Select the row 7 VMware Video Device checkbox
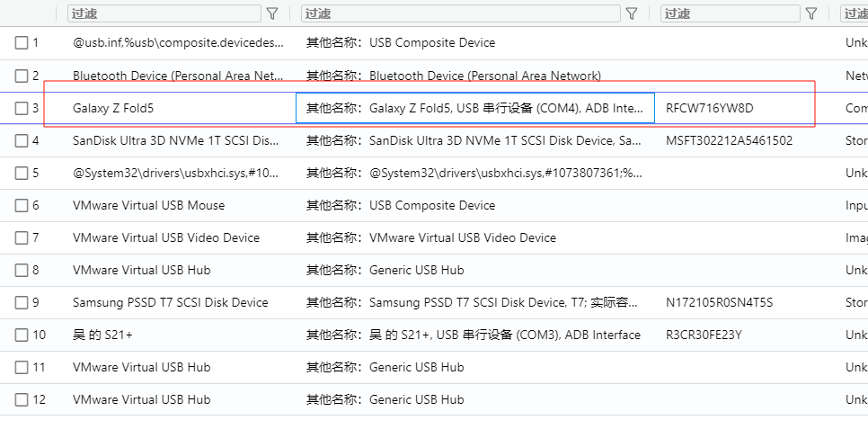Screen dimensions: 868x438 click(21, 237)
